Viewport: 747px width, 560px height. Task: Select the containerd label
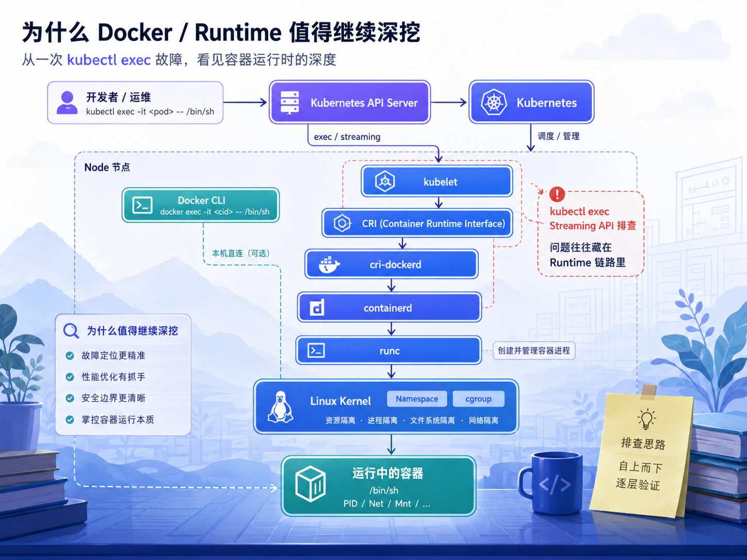pos(388,308)
